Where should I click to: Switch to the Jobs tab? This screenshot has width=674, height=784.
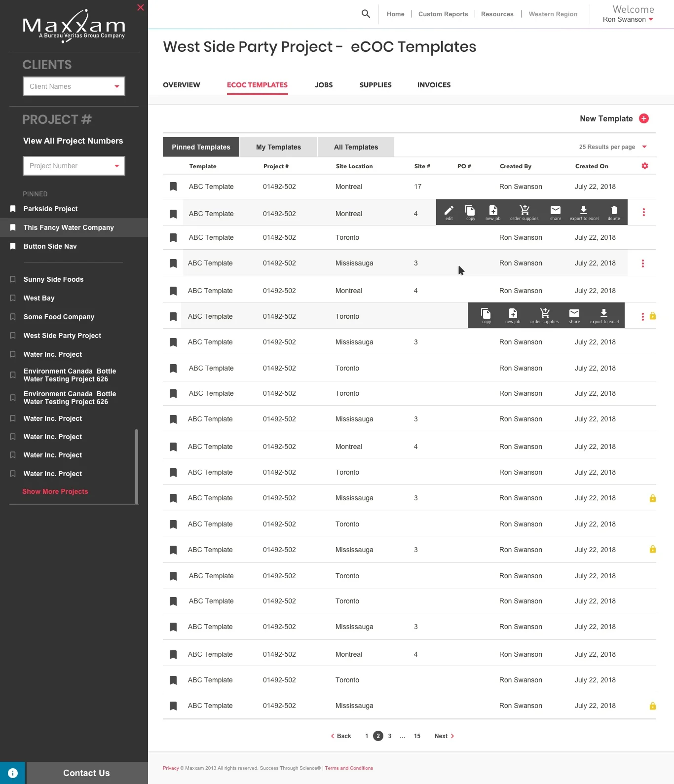[x=324, y=85]
